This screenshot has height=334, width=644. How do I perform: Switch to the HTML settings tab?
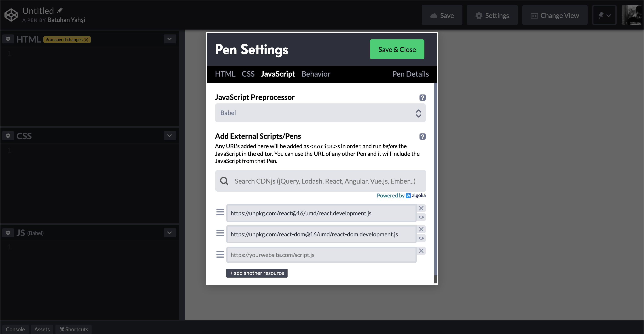(225, 74)
